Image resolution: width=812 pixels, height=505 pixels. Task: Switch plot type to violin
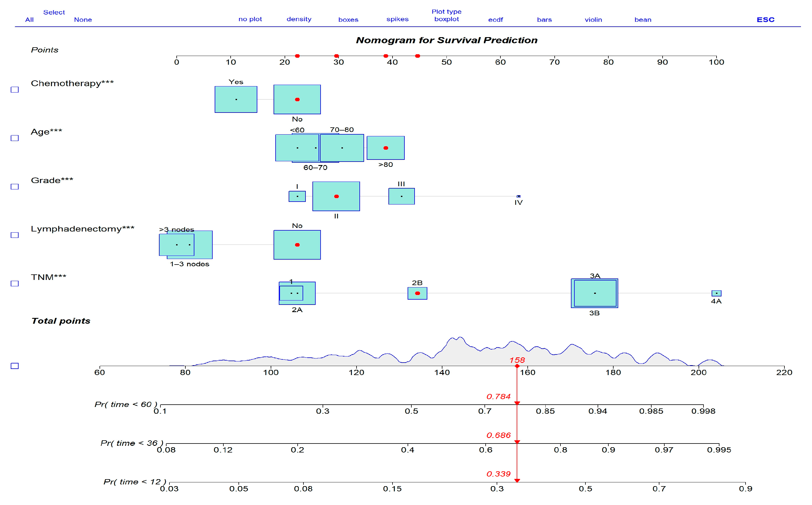593,20
